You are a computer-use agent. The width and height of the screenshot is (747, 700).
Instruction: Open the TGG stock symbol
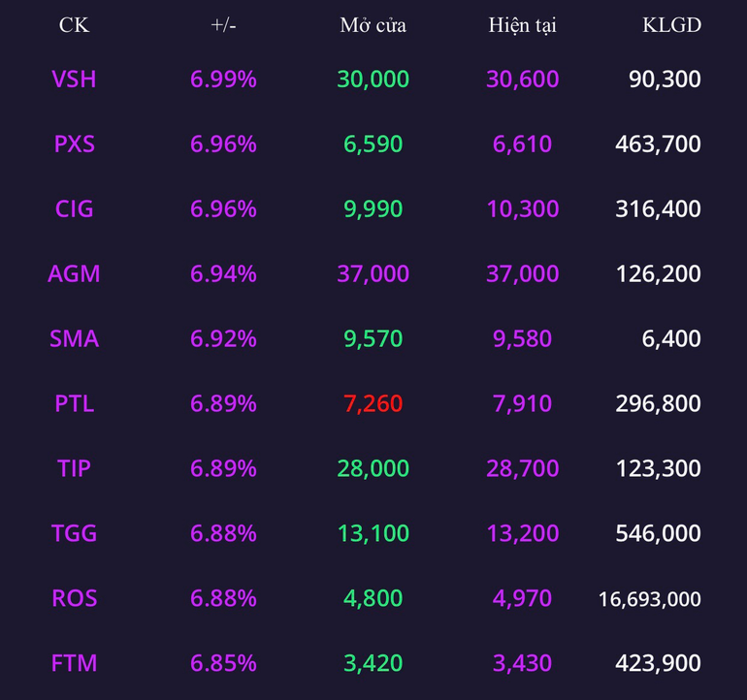coord(74,533)
